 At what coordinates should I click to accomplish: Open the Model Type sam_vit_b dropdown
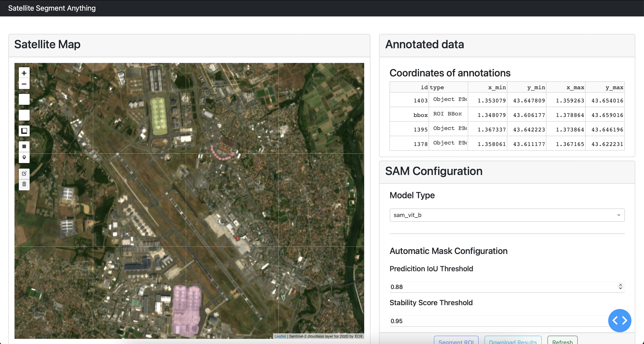(507, 215)
